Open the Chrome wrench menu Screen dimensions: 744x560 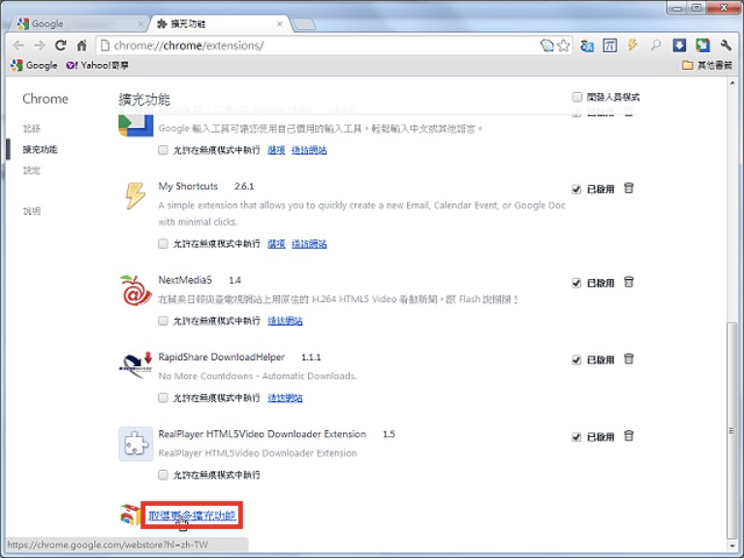(726, 46)
